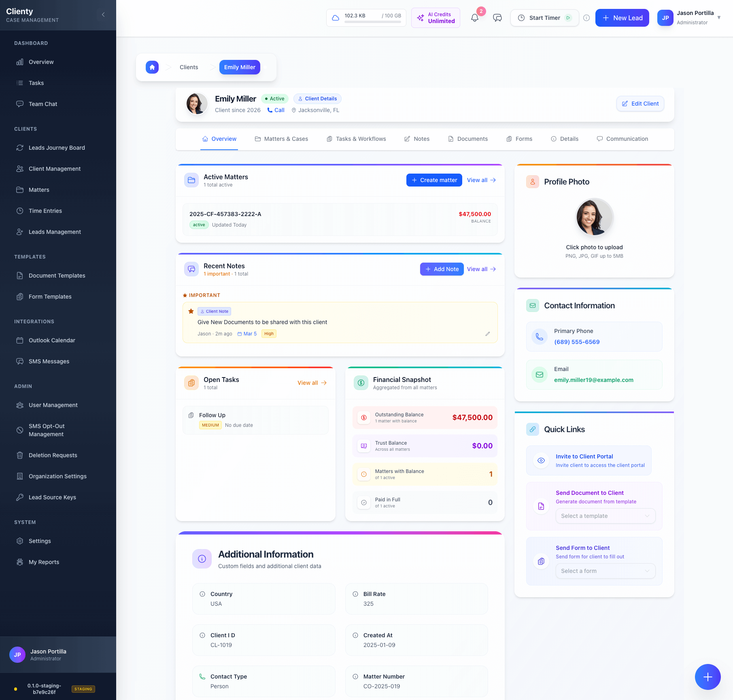733x700 pixels.
Task: Open the Select a template dropdown
Action: tap(605, 516)
